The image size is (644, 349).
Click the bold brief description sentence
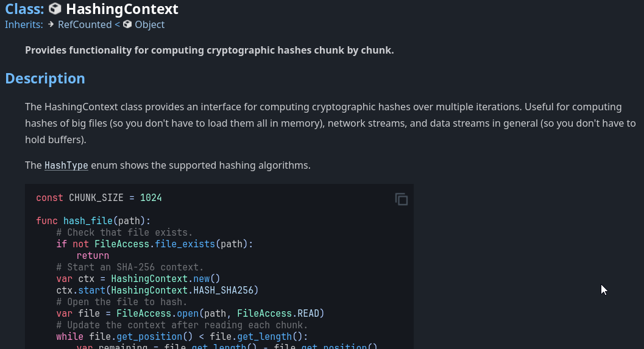(209, 50)
